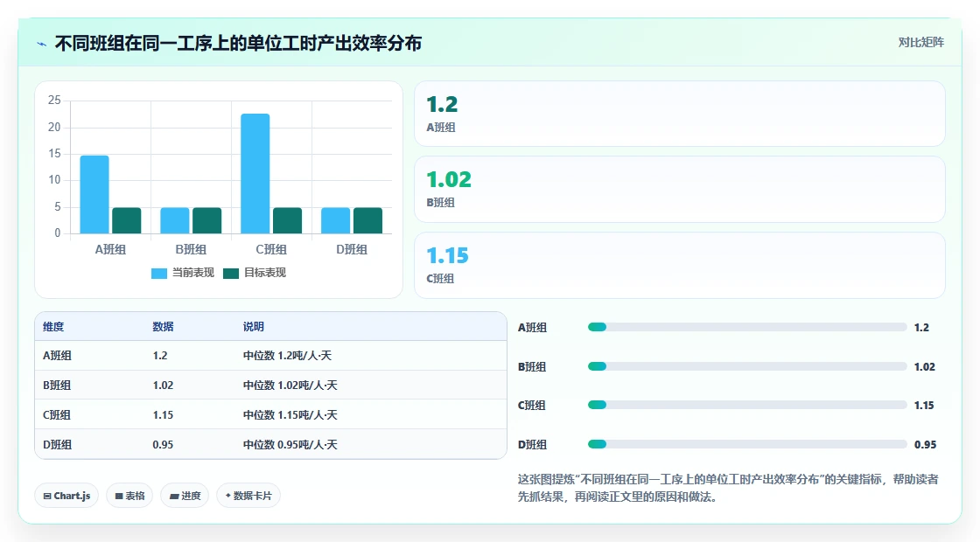Open the 1.02 B班组 data card
The width and height of the screenshot is (980, 542).
(x=679, y=189)
